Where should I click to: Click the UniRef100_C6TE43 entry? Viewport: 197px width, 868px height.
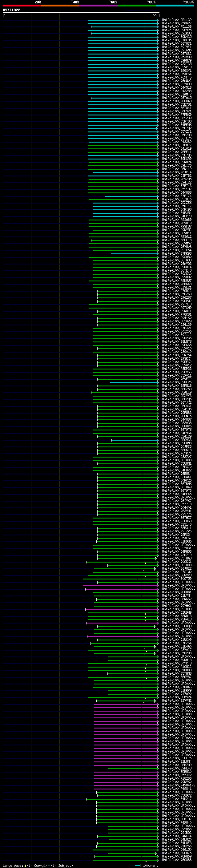pyautogui.click(x=177, y=271)
